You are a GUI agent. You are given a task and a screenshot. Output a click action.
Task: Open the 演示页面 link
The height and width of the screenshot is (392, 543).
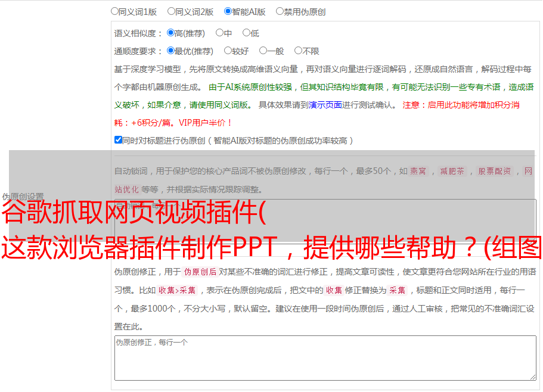(x=325, y=105)
